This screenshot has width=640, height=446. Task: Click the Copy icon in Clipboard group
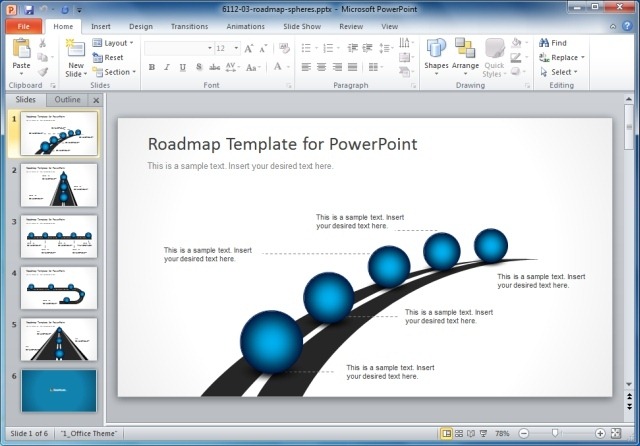pos(42,58)
